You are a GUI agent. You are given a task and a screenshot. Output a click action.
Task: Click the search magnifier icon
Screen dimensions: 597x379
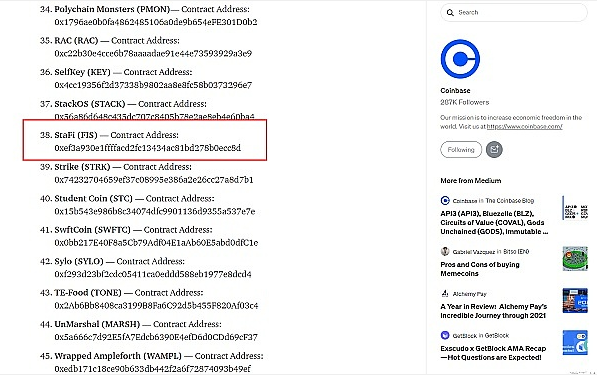[x=450, y=13]
